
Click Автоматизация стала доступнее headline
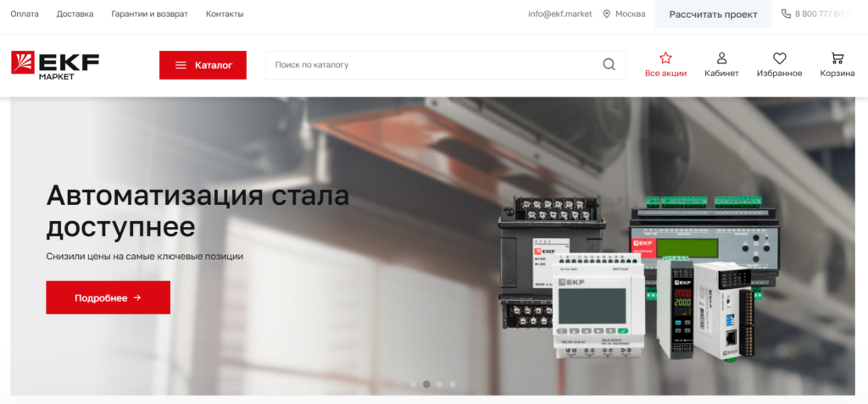point(198,211)
